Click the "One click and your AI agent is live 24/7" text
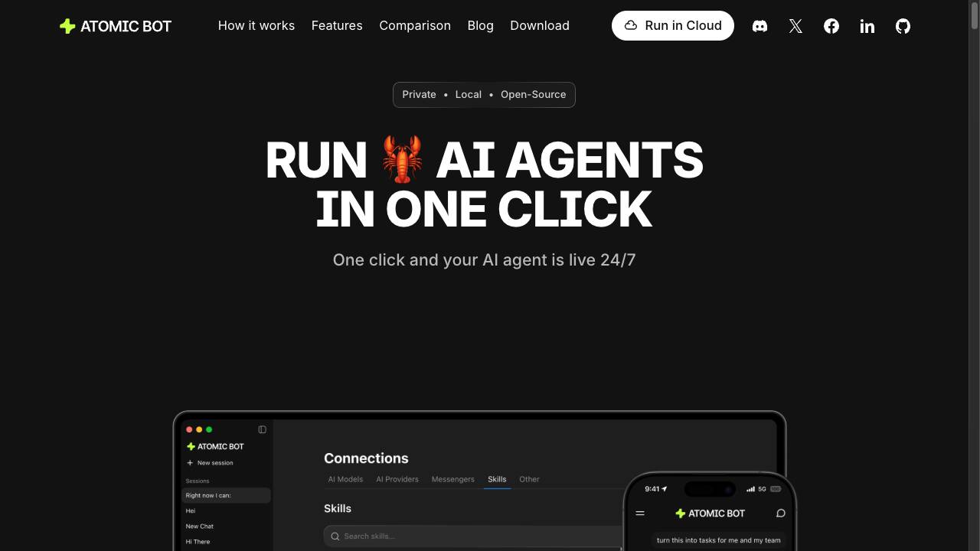 (484, 260)
